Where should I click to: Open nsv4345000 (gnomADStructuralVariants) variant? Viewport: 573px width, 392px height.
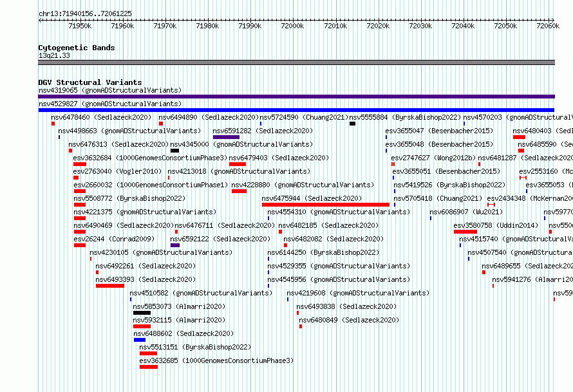[241, 144]
